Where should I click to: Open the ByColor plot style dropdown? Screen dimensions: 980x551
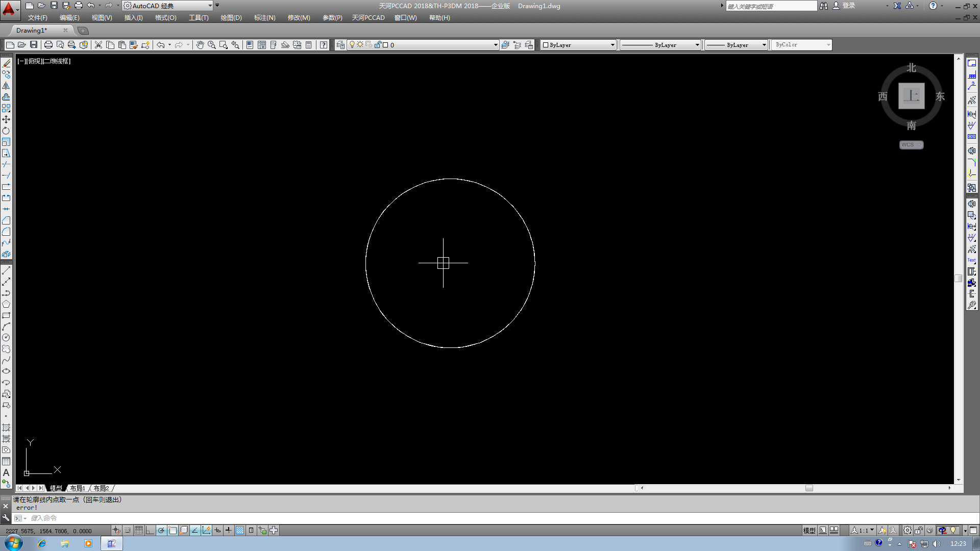[x=801, y=45]
